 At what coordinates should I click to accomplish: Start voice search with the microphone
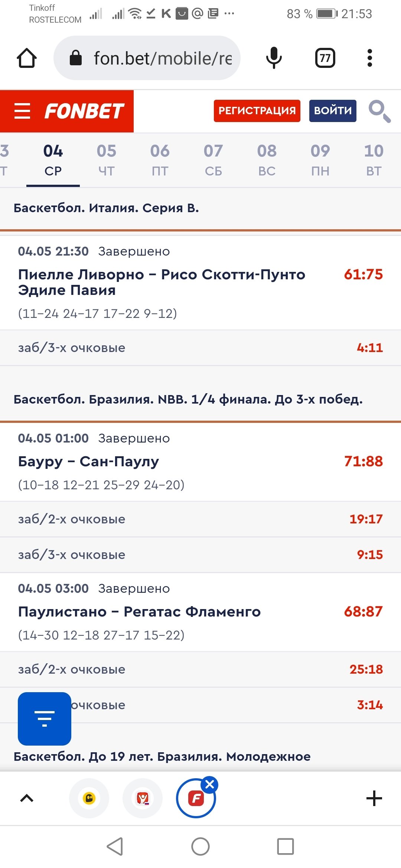[274, 58]
